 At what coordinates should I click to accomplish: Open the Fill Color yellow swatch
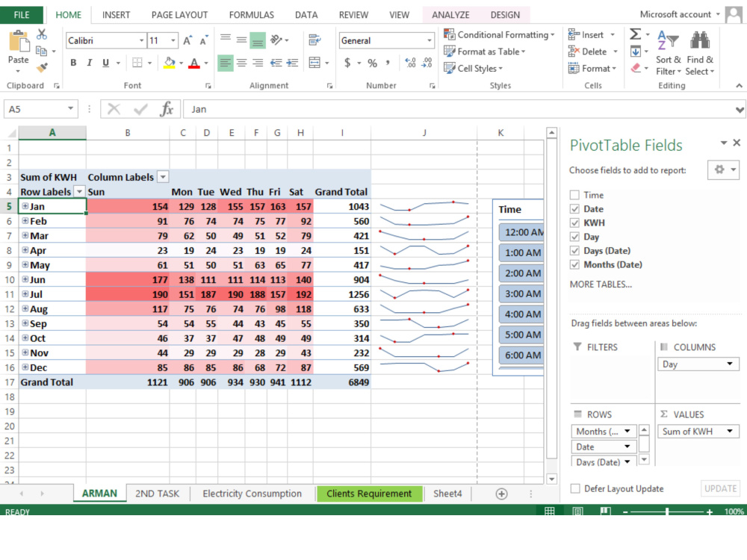click(169, 63)
